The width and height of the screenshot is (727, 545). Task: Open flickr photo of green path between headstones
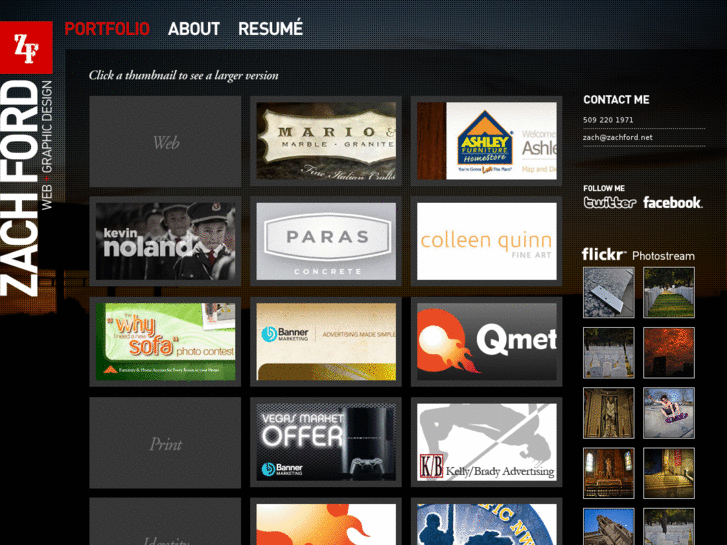669,293
